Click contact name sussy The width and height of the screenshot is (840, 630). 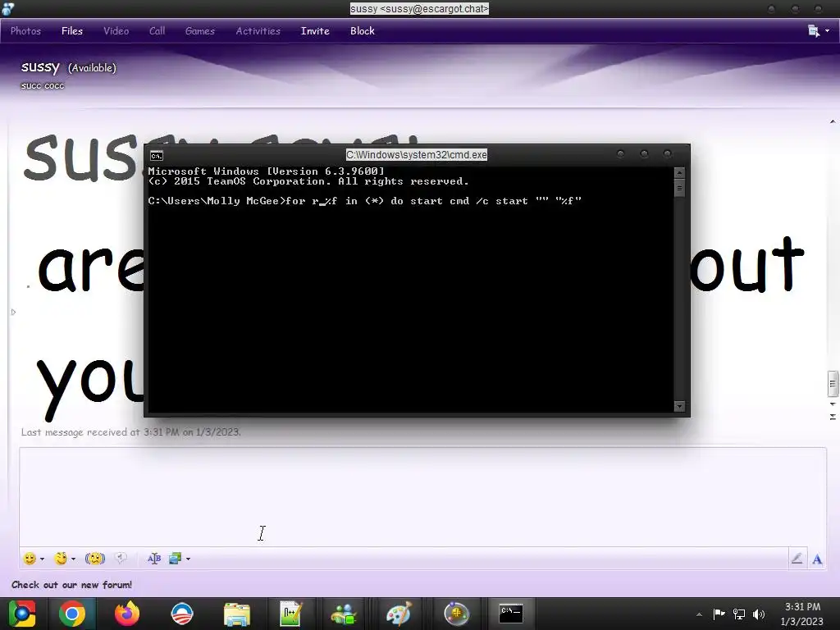click(40, 67)
